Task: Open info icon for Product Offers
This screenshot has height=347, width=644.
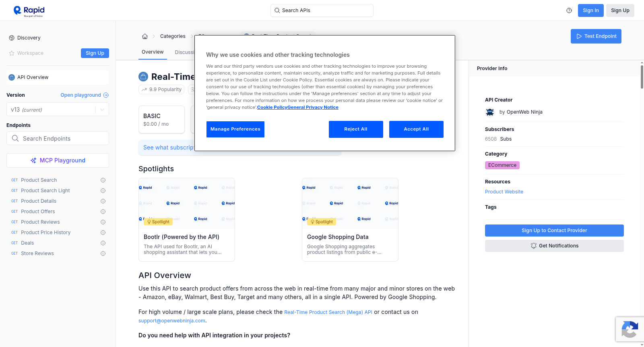Action: pos(103,212)
